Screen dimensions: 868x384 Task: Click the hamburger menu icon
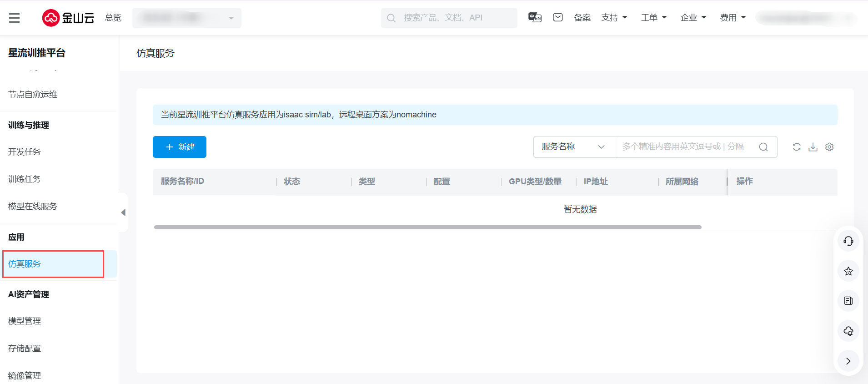pos(14,18)
